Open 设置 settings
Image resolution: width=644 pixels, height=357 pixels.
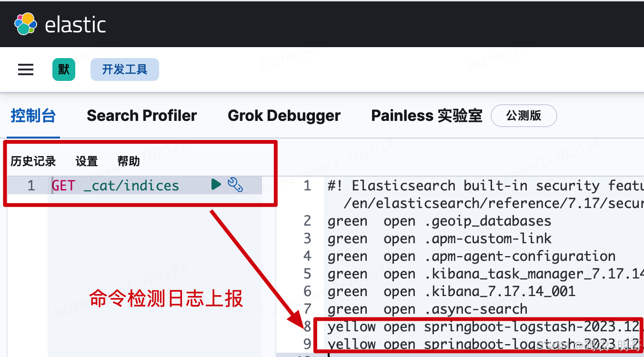pyautogui.click(x=87, y=161)
